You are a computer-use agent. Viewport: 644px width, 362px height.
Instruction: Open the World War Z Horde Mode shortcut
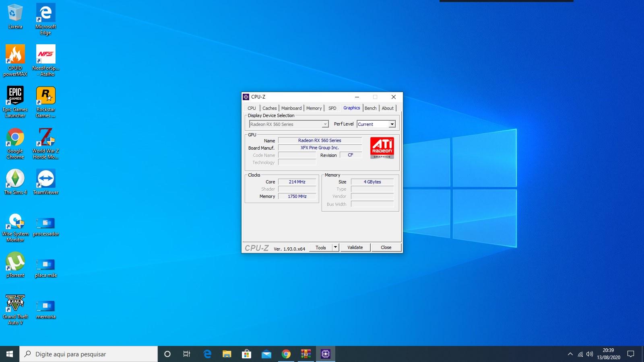tap(45, 144)
